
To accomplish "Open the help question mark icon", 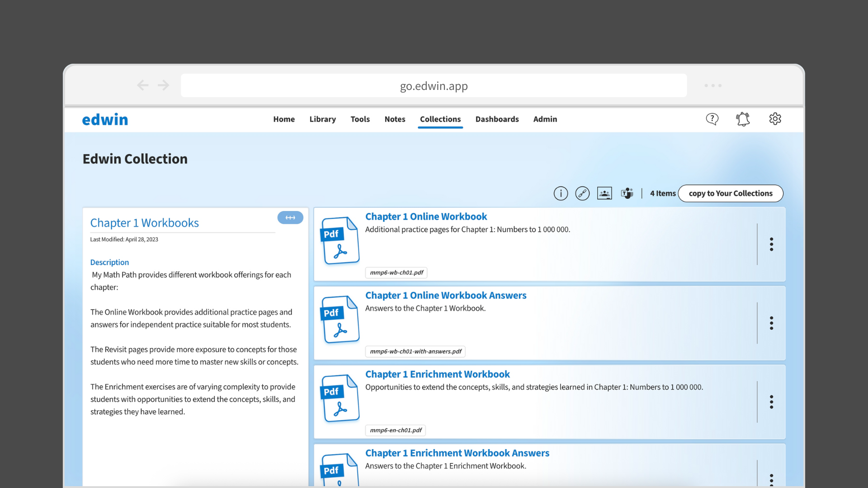I will point(712,119).
